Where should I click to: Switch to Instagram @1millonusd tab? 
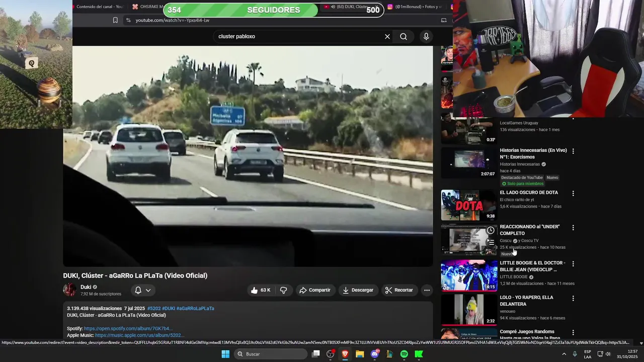(415, 7)
